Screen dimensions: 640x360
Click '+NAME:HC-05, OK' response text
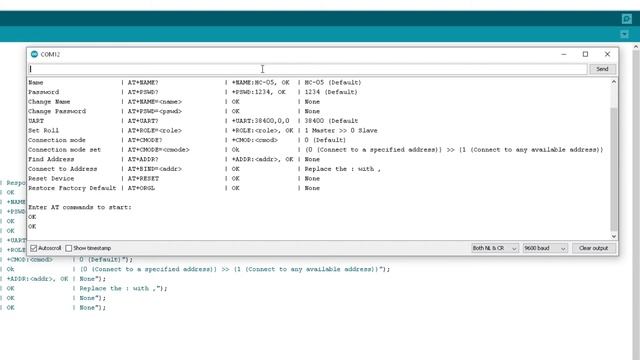coord(260,82)
